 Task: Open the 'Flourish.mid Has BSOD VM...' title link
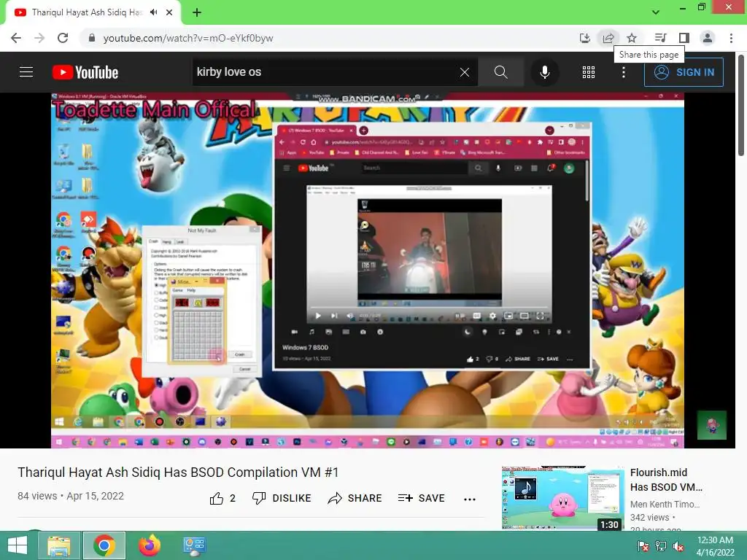[666, 480]
